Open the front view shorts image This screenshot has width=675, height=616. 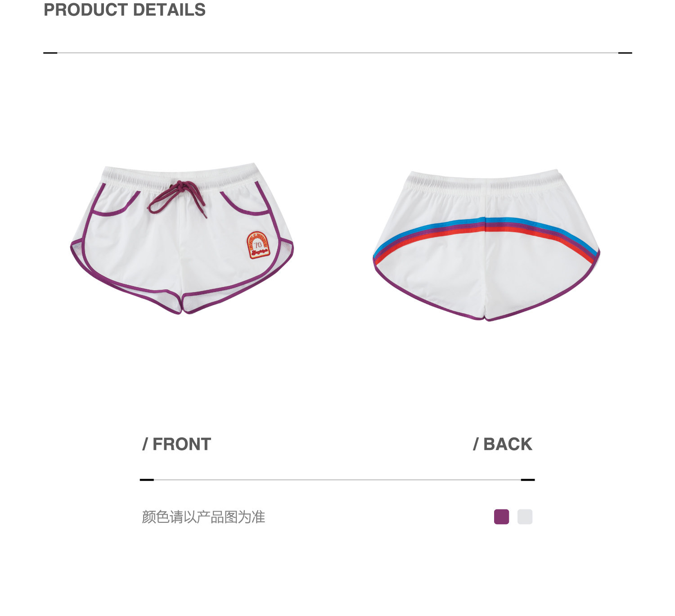click(x=182, y=238)
